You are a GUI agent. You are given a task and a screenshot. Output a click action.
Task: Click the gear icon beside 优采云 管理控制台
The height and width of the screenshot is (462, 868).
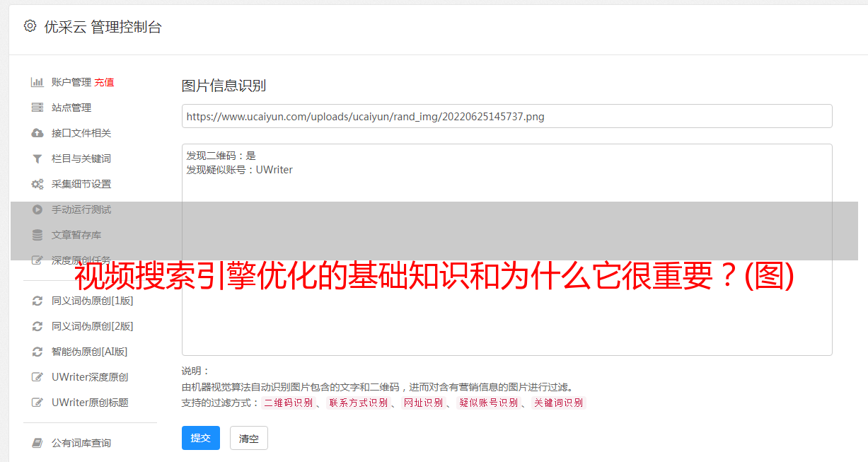(30, 26)
